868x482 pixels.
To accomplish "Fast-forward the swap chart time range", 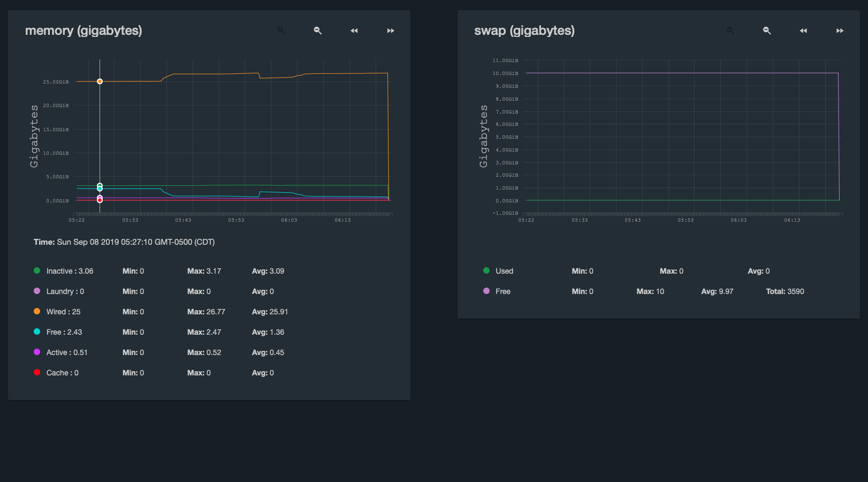I will coord(840,31).
